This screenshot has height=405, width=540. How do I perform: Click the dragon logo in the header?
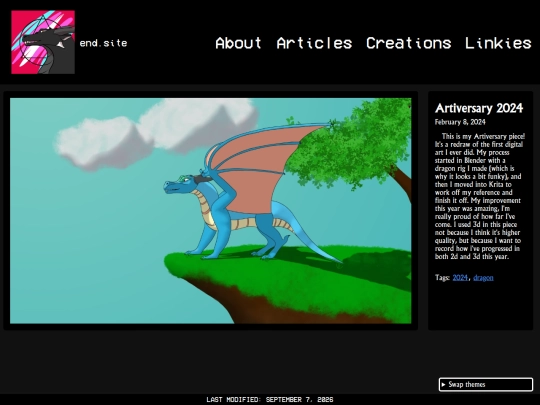click(x=43, y=42)
